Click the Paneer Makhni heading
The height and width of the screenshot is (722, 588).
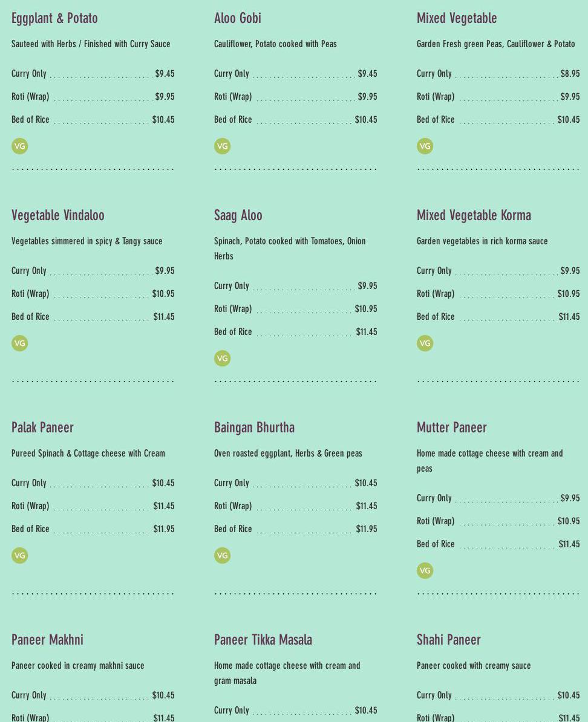pos(47,639)
